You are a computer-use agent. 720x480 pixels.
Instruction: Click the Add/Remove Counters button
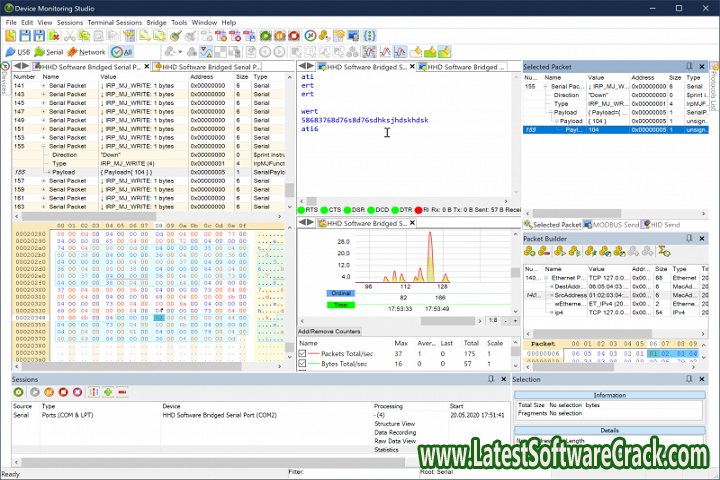[329, 331]
